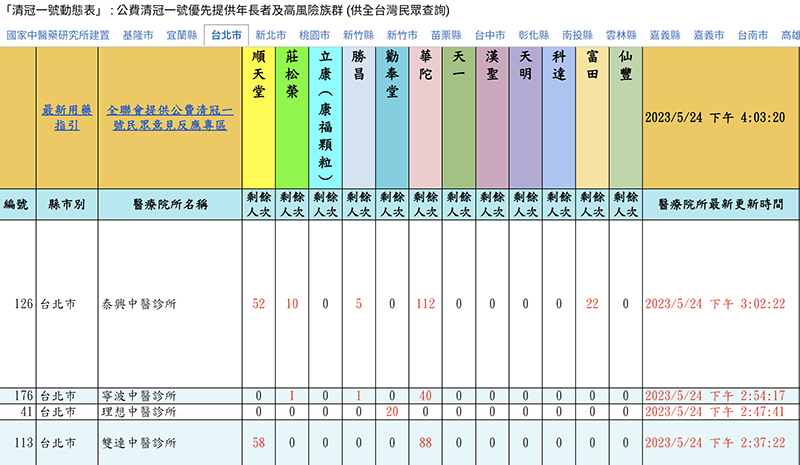
Task: Click the 縣市別 column heading
Action: pos(67,204)
